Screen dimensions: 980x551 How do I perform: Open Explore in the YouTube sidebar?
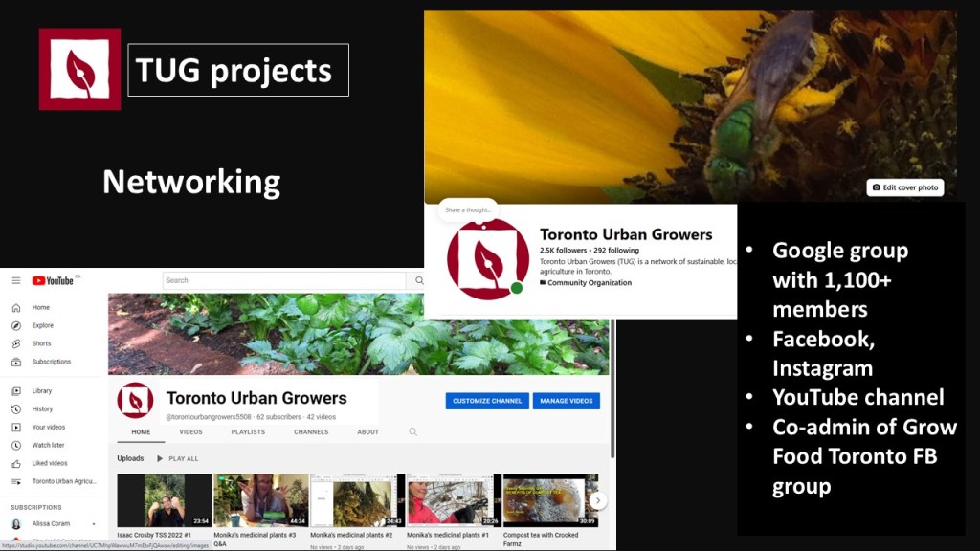(42, 325)
